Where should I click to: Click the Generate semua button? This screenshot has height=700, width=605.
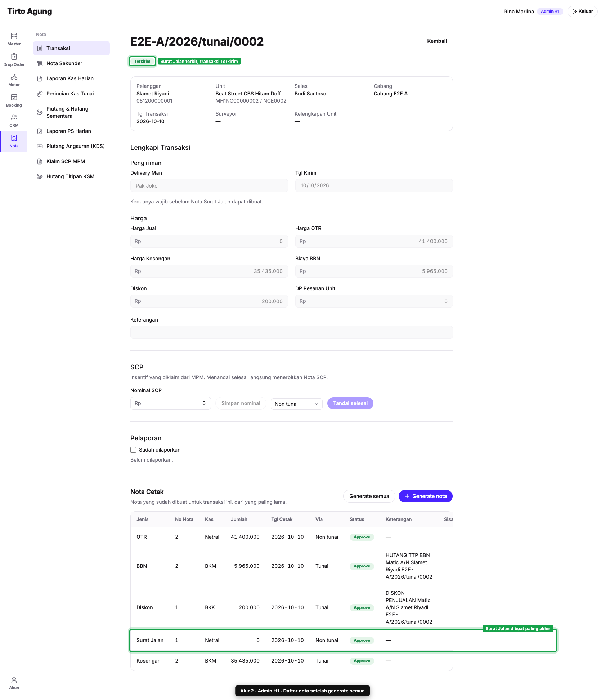point(369,496)
